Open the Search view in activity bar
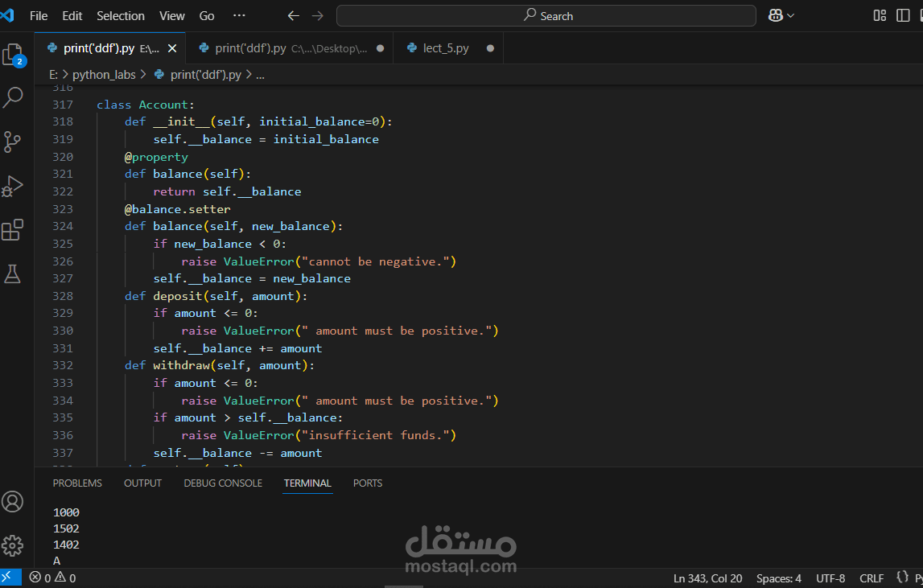Screen dimensions: 923x588 click(x=13, y=97)
